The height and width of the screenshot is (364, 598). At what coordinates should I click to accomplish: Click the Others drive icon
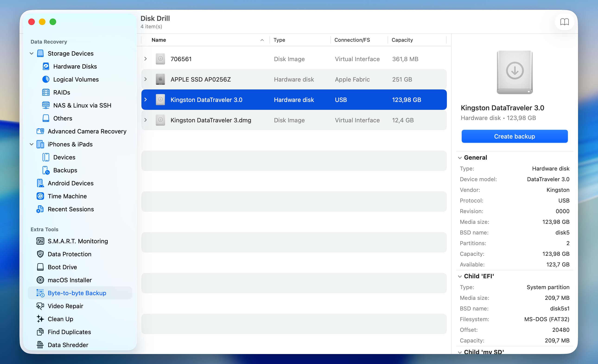46,118
